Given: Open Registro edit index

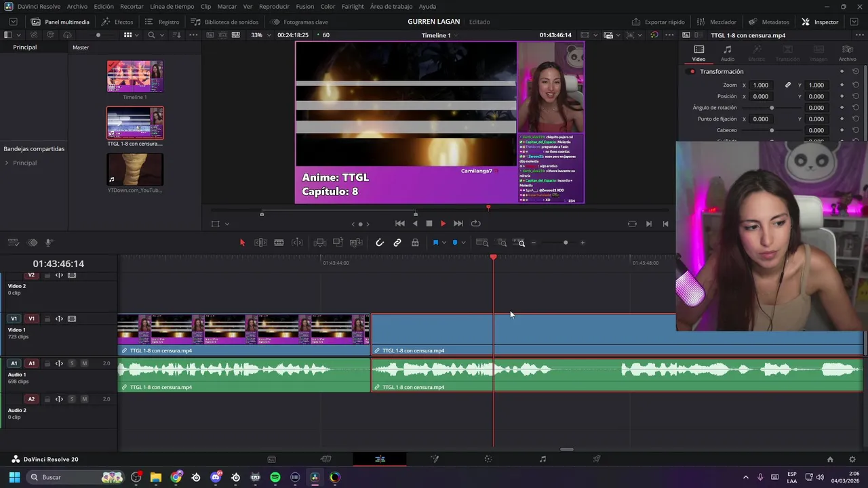Looking at the screenshot, I should (x=162, y=22).
